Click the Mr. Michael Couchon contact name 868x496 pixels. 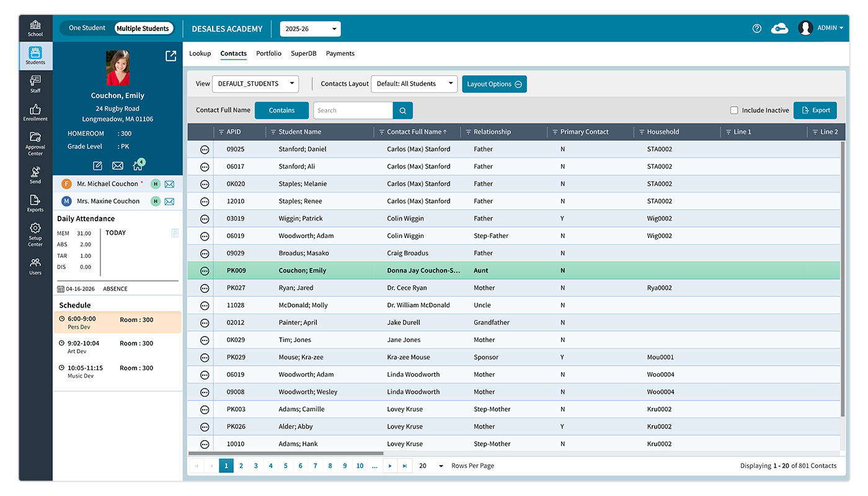click(107, 184)
